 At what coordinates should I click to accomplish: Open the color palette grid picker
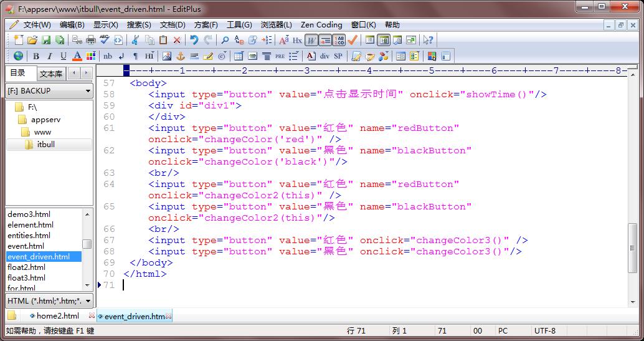[x=90, y=55]
